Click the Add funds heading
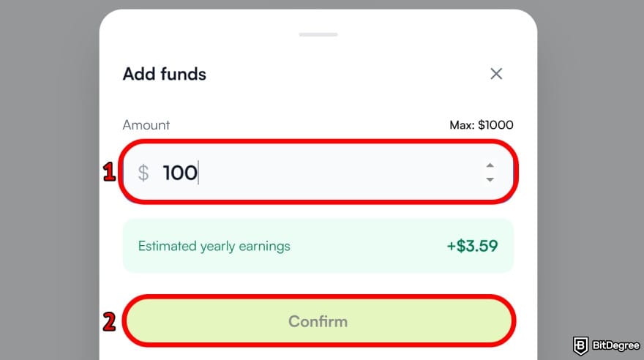Screen dimensions: 644x360 click(164, 74)
